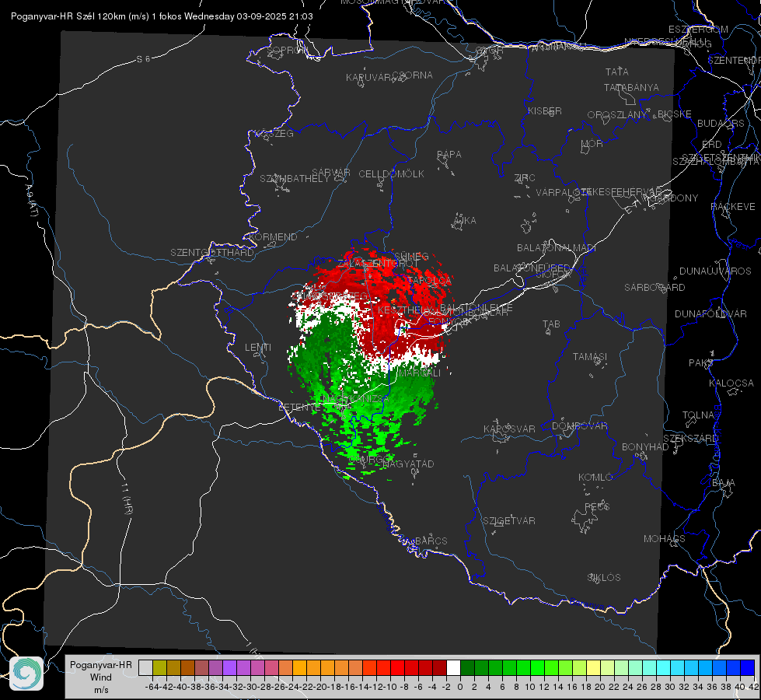Click the olive swatch between -64 and -42
The height and width of the screenshot is (700, 761).
coord(159,667)
